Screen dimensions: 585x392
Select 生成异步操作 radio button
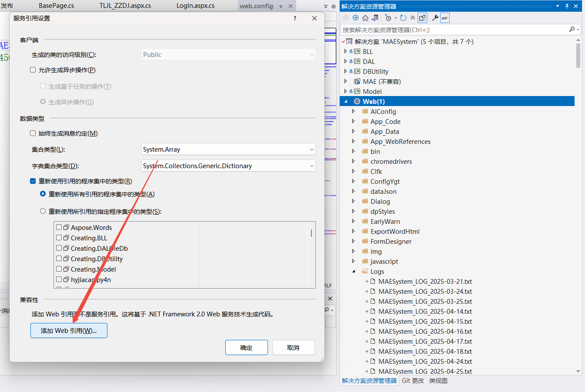point(43,102)
